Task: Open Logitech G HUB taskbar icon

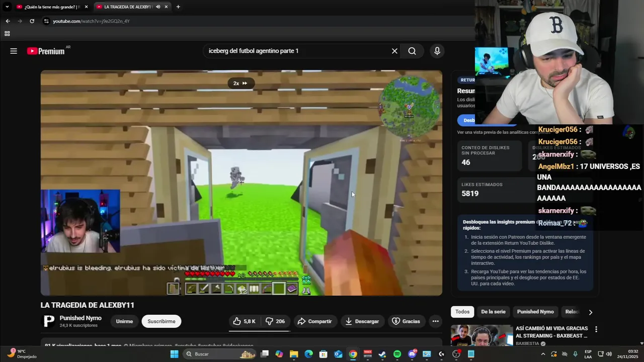Action: pos(441,354)
